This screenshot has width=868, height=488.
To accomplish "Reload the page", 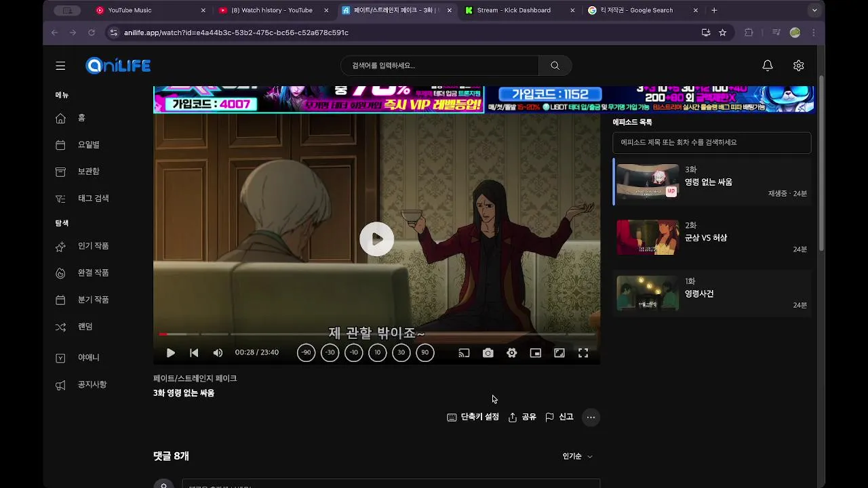I will 92,33.
